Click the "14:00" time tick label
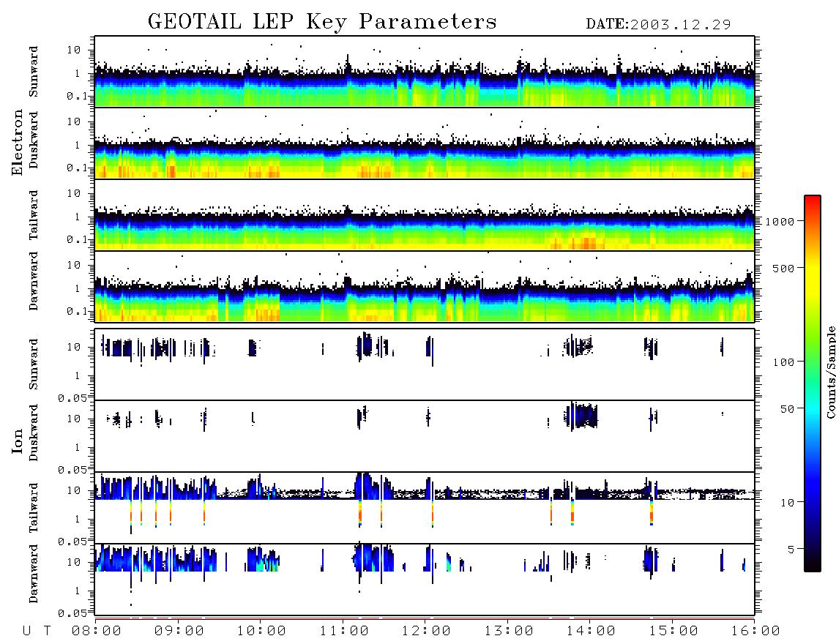Image resolution: width=836 pixels, height=644 pixels. [591, 631]
